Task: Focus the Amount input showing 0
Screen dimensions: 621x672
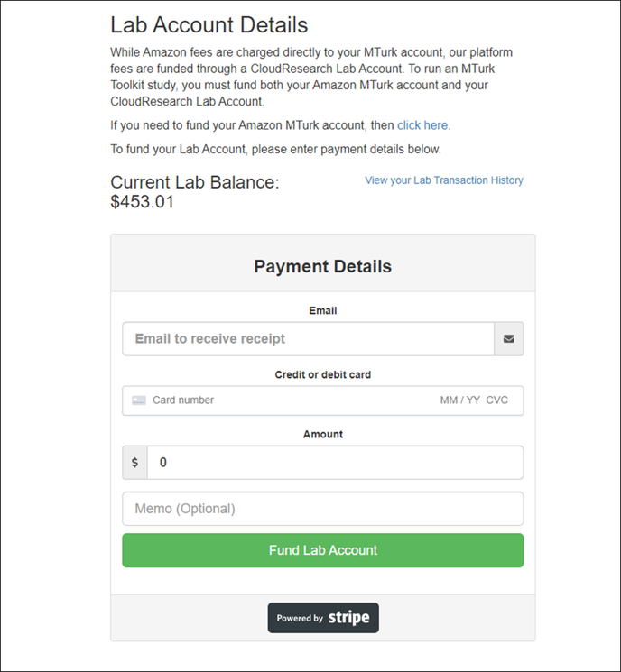Action: [336, 463]
